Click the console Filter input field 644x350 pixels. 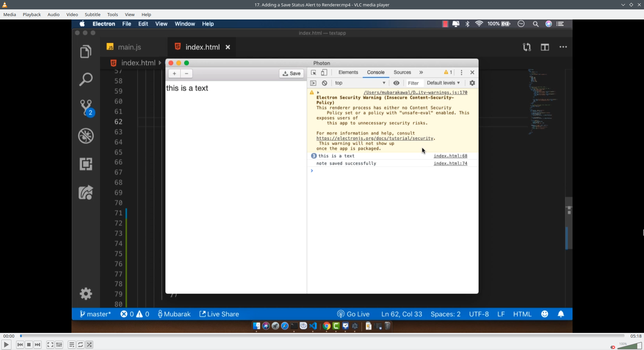(414, 83)
